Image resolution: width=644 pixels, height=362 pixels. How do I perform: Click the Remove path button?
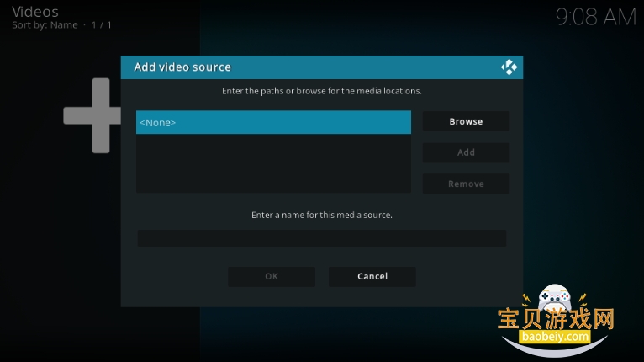click(x=466, y=184)
